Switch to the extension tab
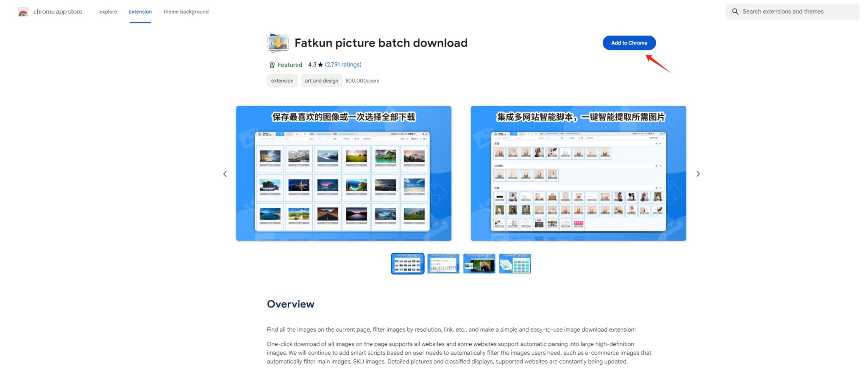The image size is (868, 382). [x=140, y=11]
